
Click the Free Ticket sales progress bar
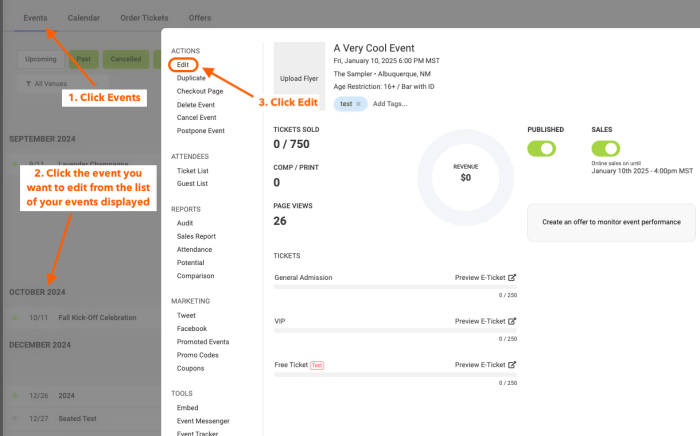pos(395,375)
